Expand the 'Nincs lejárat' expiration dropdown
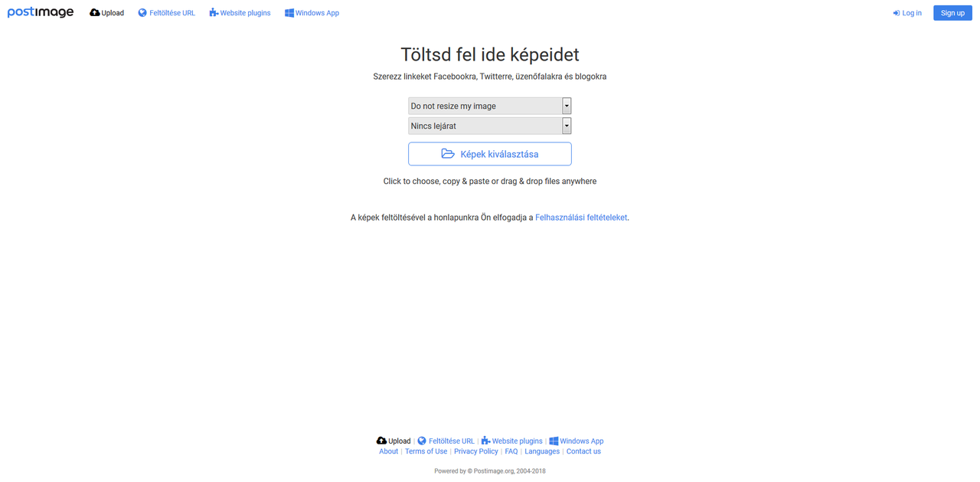The width and height of the screenshot is (980, 482). click(x=490, y=126)
